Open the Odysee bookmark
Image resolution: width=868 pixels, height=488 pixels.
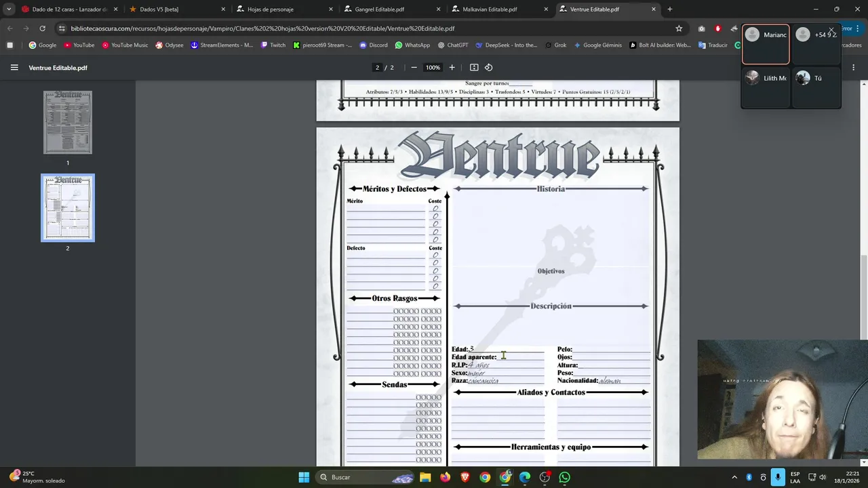pos(170,45)
